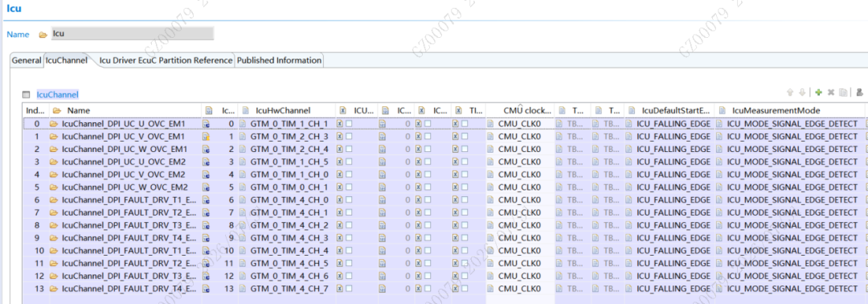Image resolution: width=868 pixels, height=304 pixels.
Task: Click the ID icon in index 1 row
Action: (x=207, y=136)
